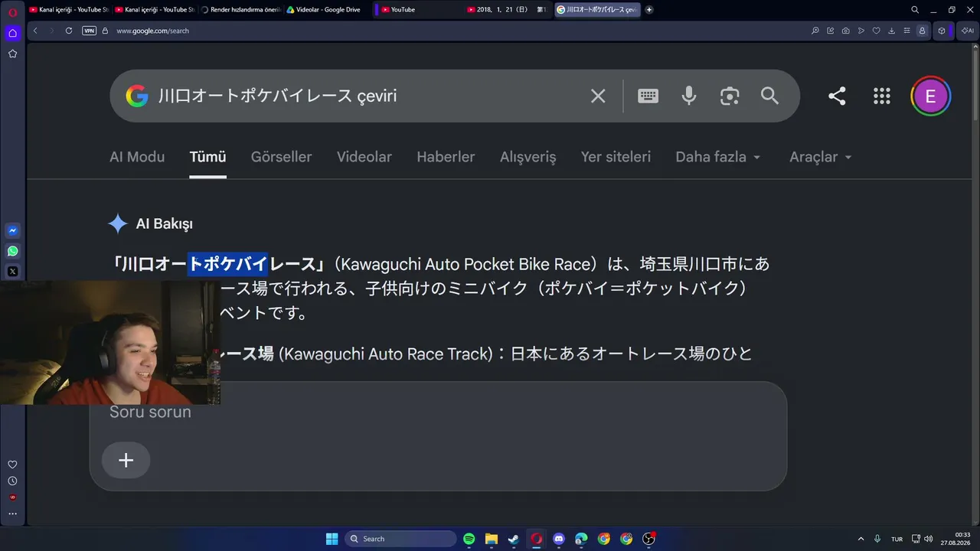
Task: Switch to the Render hızlandırma browser tab
Action: pyautogui.click(x=240, y=10)
